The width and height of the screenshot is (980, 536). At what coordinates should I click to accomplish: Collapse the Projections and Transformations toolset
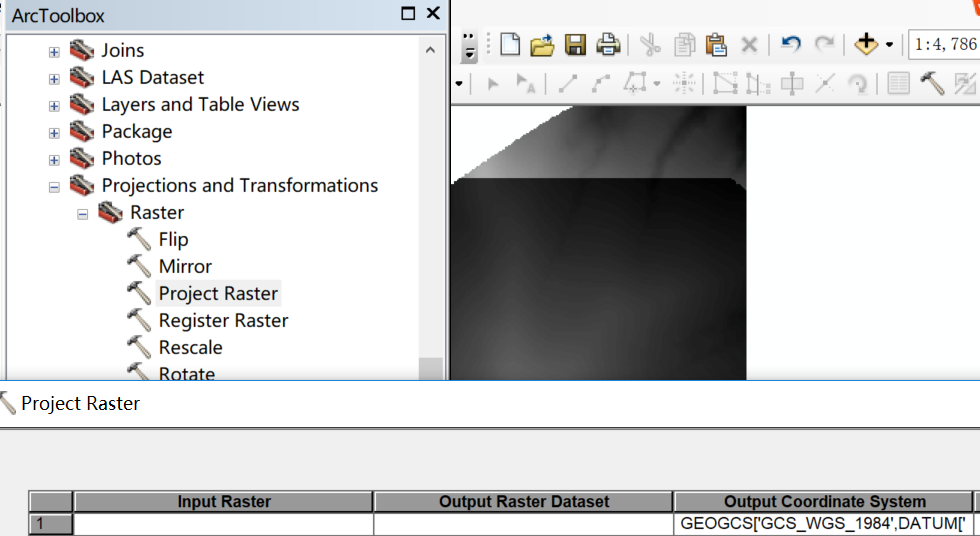pyautogui.click(x=54, y=187)
